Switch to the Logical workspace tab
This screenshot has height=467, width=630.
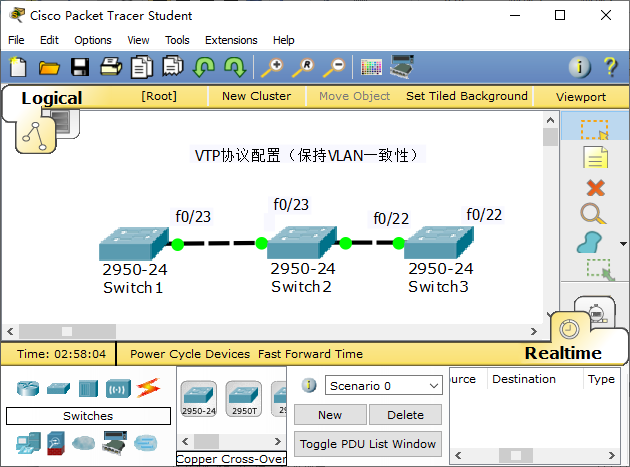pyautogui.click(x=52, y=98)
